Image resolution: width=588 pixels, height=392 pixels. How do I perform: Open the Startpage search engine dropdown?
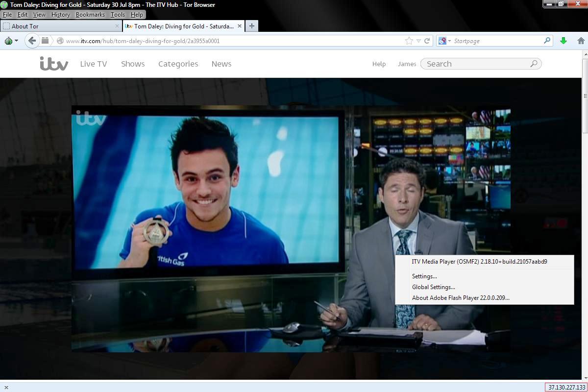pyautogui.click(x=444, y=41)
